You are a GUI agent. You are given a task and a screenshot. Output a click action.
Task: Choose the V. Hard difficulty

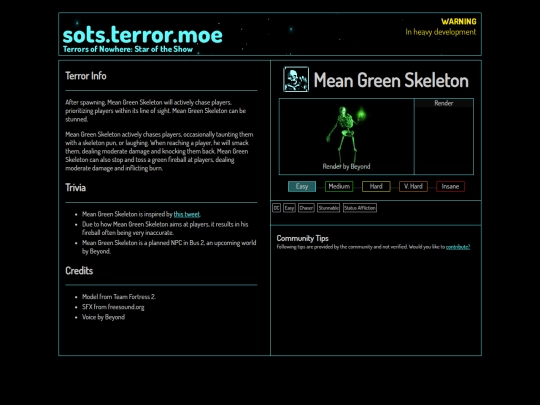coord(413,186)
